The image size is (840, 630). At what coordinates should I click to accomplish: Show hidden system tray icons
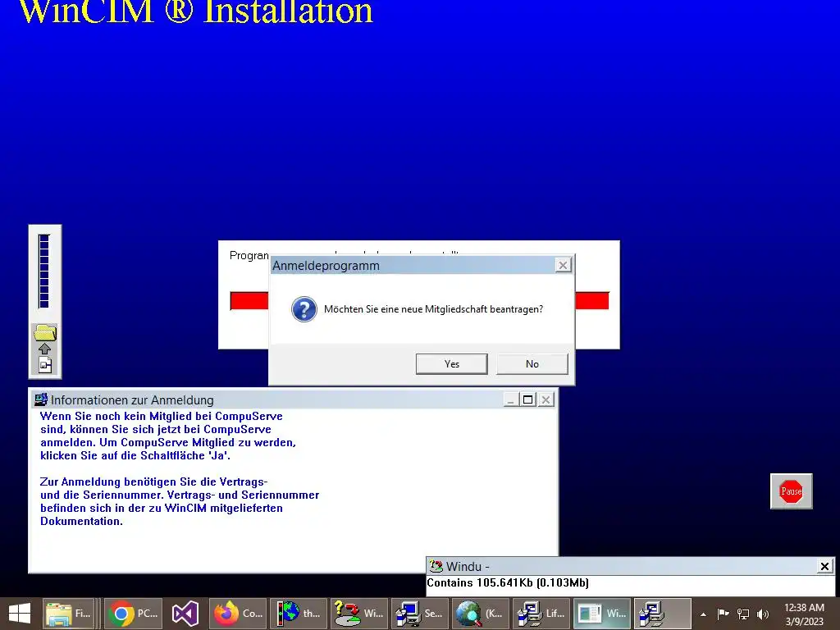[703, 614]
